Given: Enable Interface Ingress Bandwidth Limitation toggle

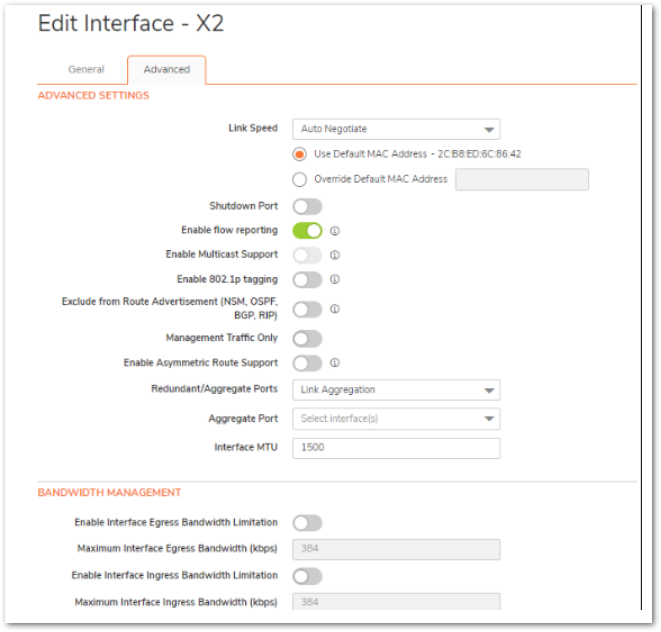Looking at the screenshot, I should [x=307, y=576].
